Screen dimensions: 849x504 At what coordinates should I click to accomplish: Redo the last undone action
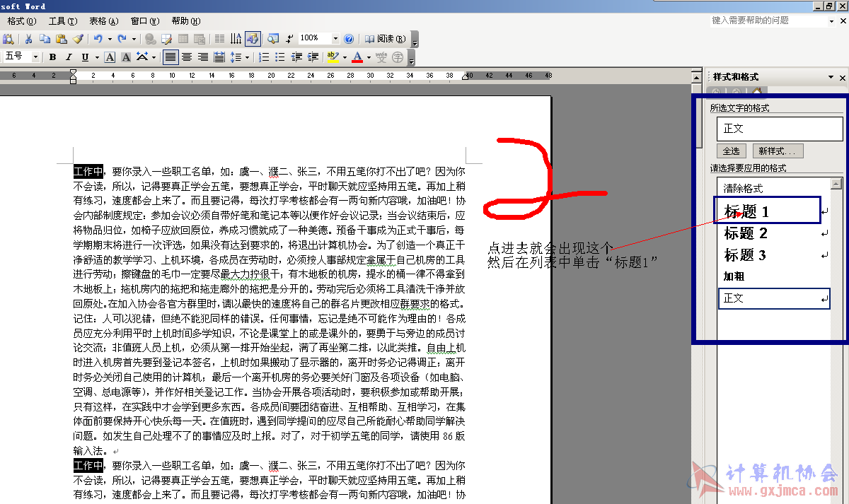point(122,39)
